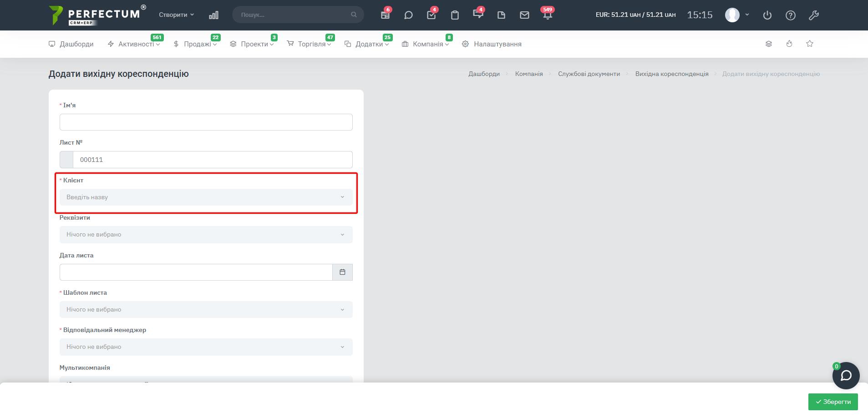The height and width of the screenshot is (418, 868).
Task: Open the Шаблон листа dropdown
Action: coord(206,310)
